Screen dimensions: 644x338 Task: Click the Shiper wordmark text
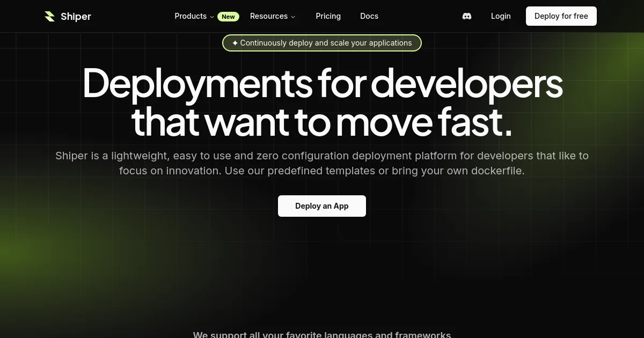click(76, 17)
